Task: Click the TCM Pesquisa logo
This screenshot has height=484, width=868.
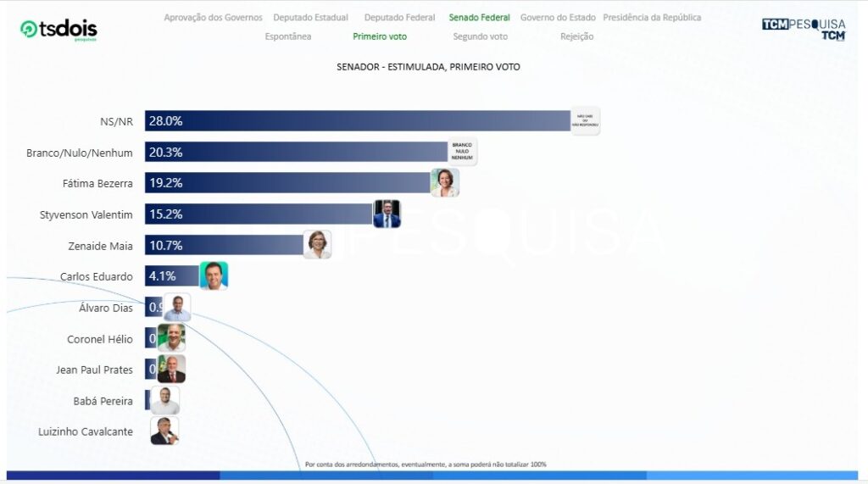Action: [804, 28]
